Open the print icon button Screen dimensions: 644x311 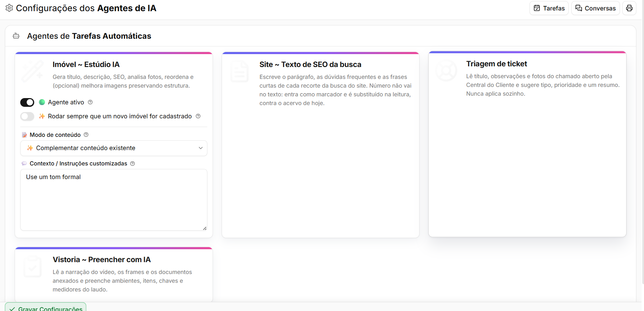pos(629,8)
